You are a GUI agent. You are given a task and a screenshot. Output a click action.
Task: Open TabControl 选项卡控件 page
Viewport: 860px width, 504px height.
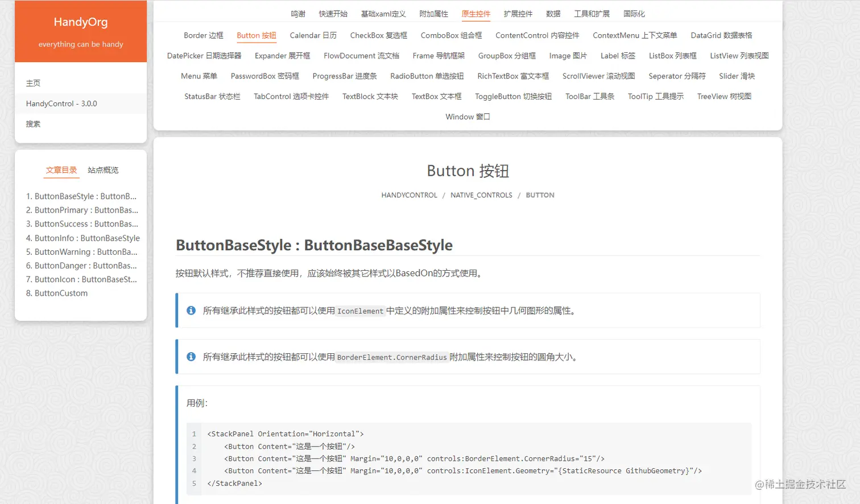[x=291, y=97]
